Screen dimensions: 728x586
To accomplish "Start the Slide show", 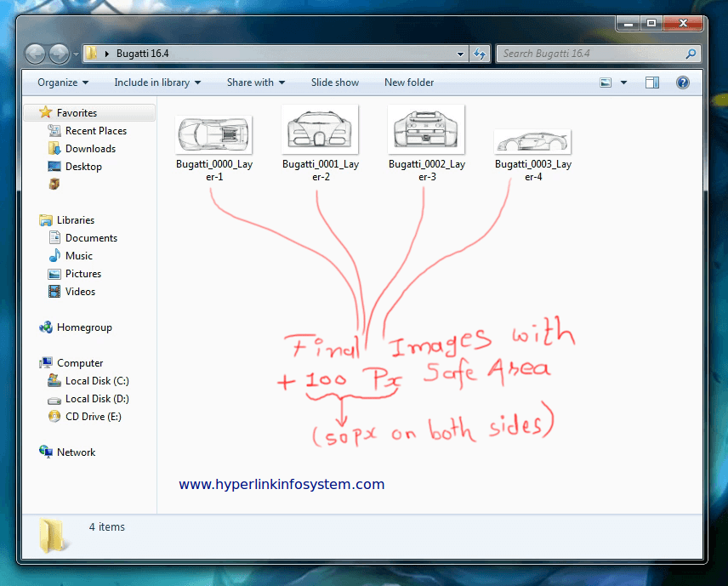I will [334, 82].
